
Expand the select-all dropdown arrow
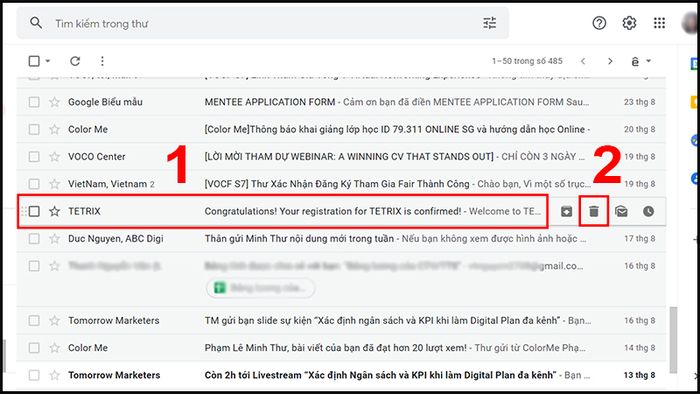click(47, 61)
